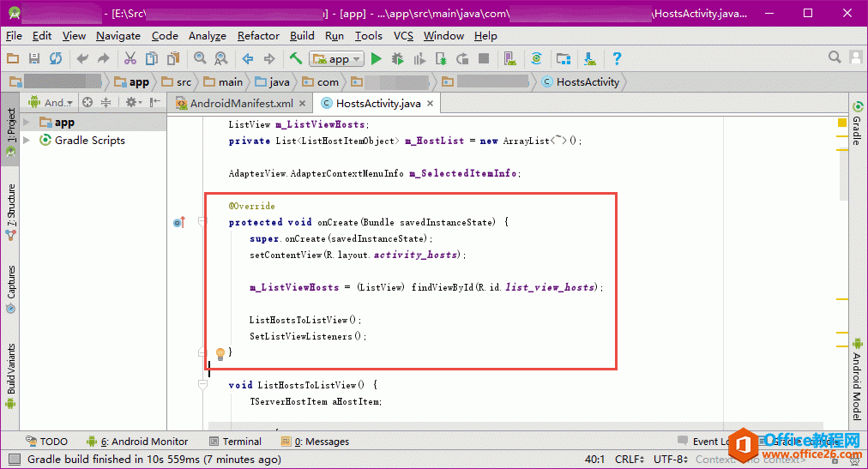Click the green Run app button
This screenshot has height=469, width=868.
pos(377,59)
